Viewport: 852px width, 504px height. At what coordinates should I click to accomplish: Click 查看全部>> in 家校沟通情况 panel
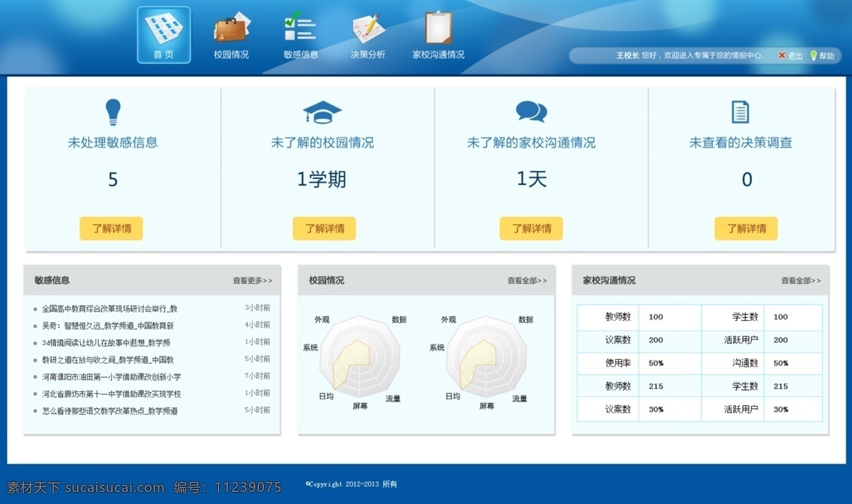point(801,281)
